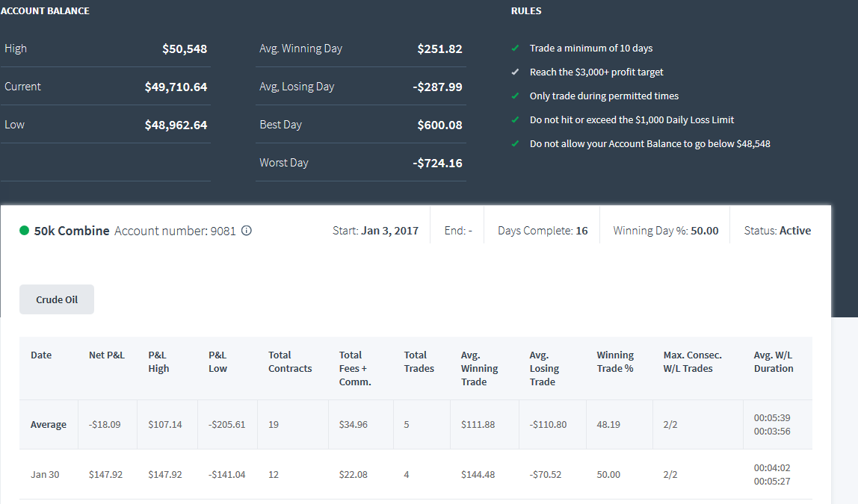Click the account number info icon
The image size is (858, 504).
tap(246, 231)
